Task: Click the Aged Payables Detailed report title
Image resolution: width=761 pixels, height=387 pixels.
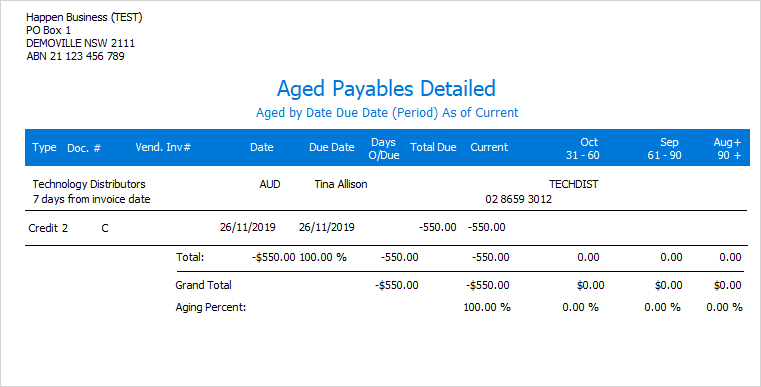Action: pos(386,89)
